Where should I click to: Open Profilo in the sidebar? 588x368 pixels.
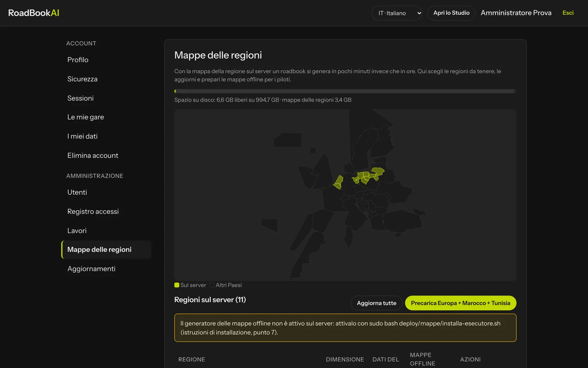106,60
